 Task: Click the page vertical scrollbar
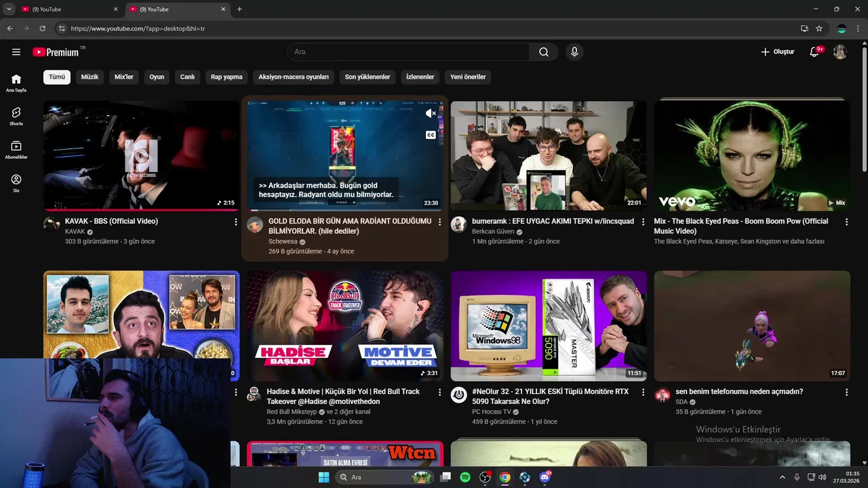pyautogui.click(x=864, y=108)
